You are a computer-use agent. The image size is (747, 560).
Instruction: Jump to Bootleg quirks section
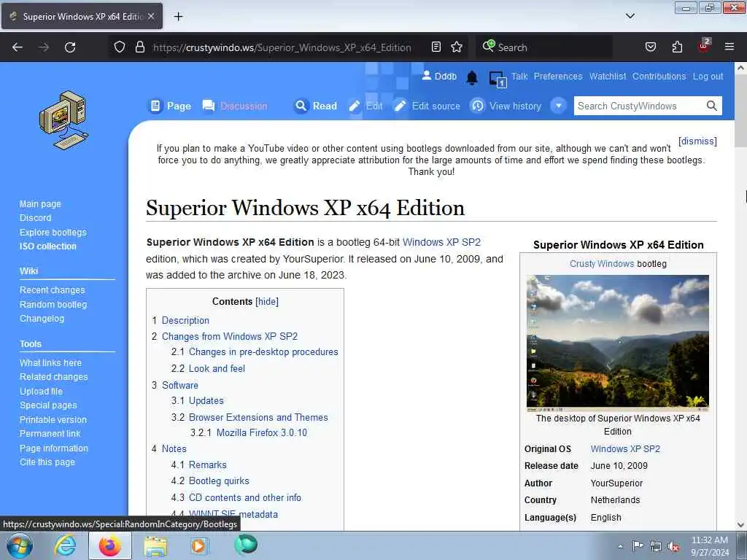(219, 481)
